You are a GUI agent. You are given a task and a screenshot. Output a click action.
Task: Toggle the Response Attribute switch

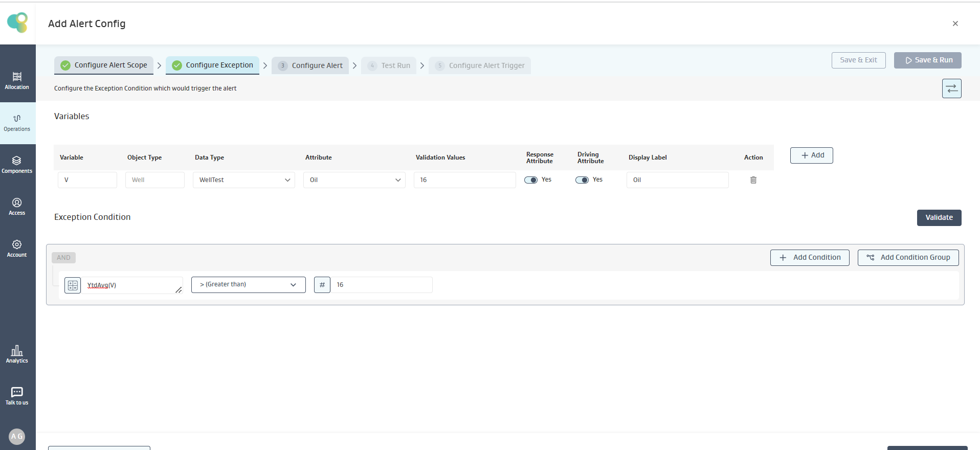(x=531, y=180)
